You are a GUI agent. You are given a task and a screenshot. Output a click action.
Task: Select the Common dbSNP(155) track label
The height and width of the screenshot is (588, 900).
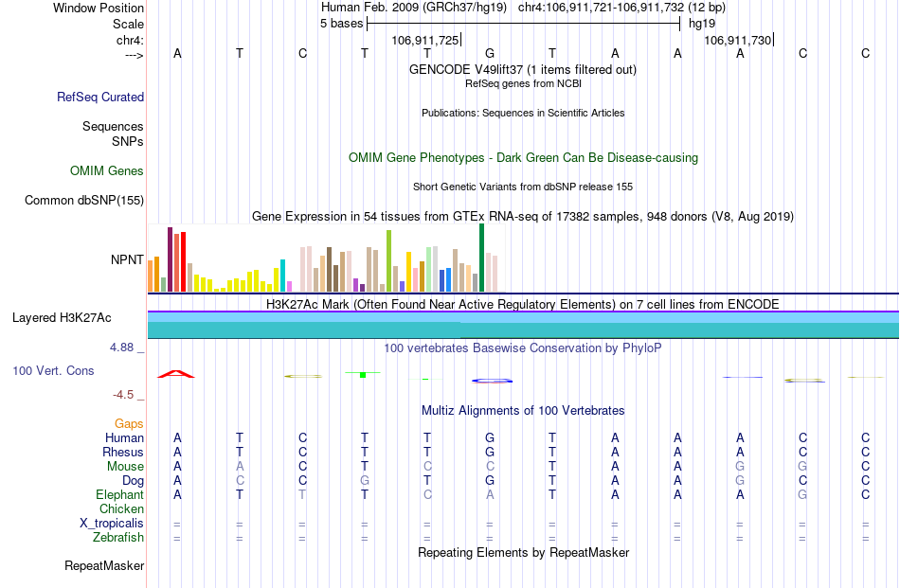83,200
